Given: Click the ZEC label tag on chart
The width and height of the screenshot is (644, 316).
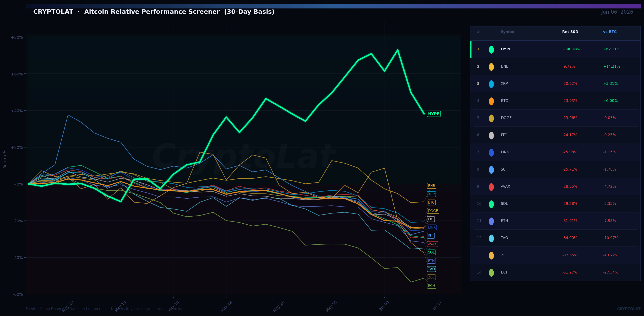Looking at the screenshot, I should pos(431,277).
